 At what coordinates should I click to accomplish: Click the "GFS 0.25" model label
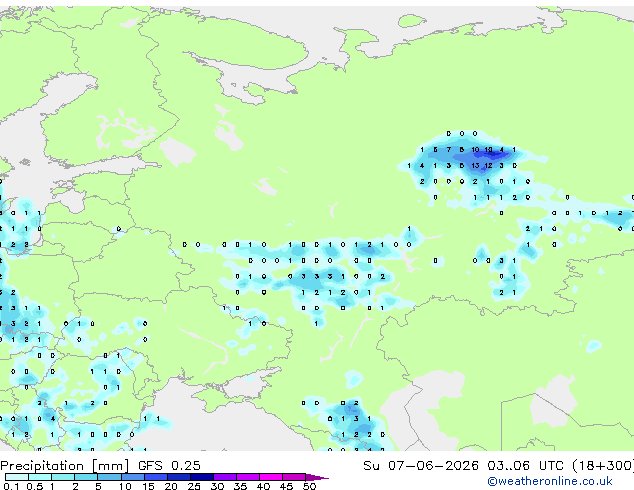tap(169, 466)
